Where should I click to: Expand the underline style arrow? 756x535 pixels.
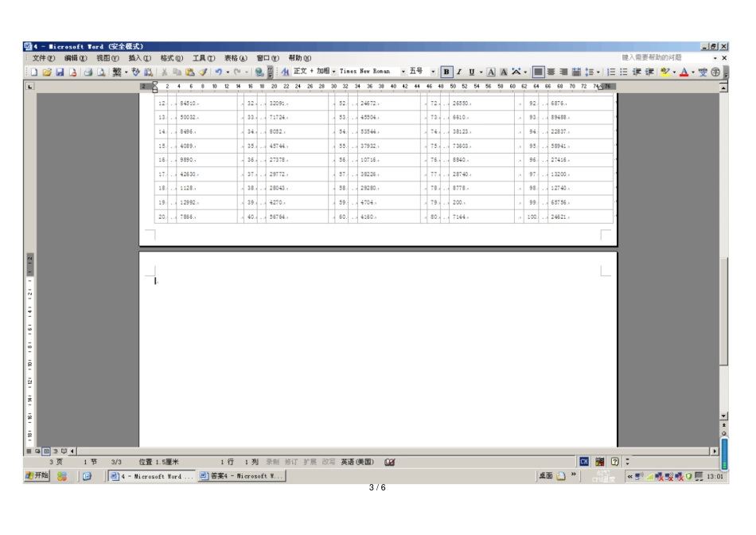(x=481, y=72)
